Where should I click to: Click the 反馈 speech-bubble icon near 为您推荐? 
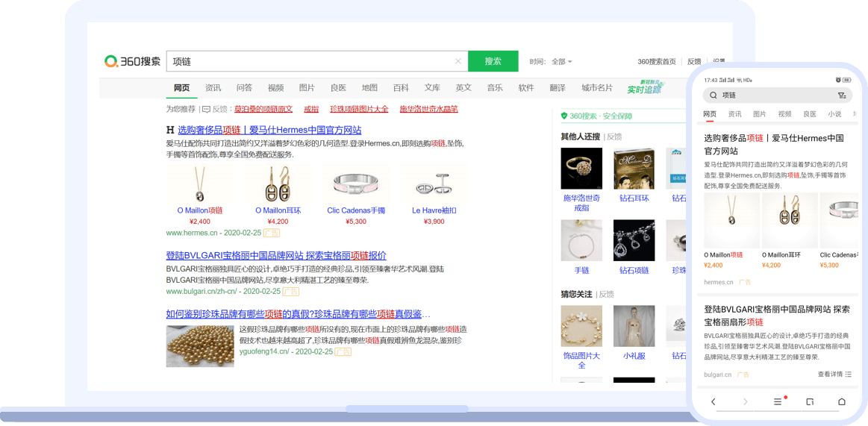point(207,109)
